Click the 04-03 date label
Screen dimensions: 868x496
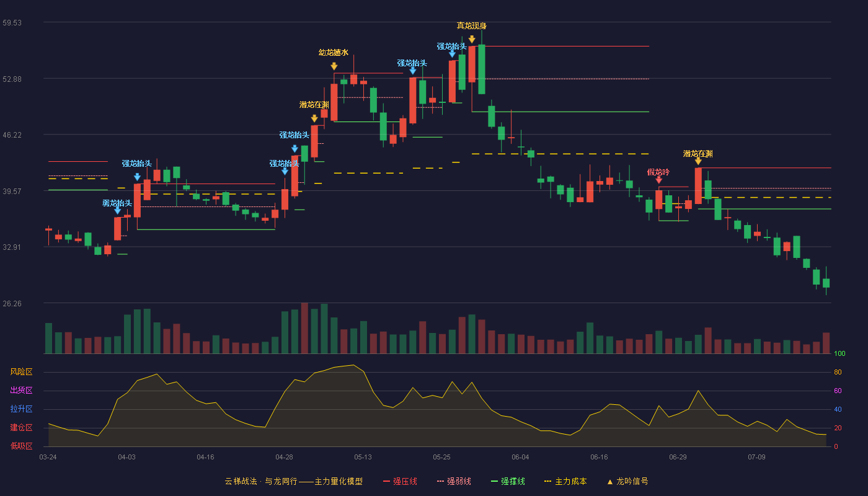(126, 457)
